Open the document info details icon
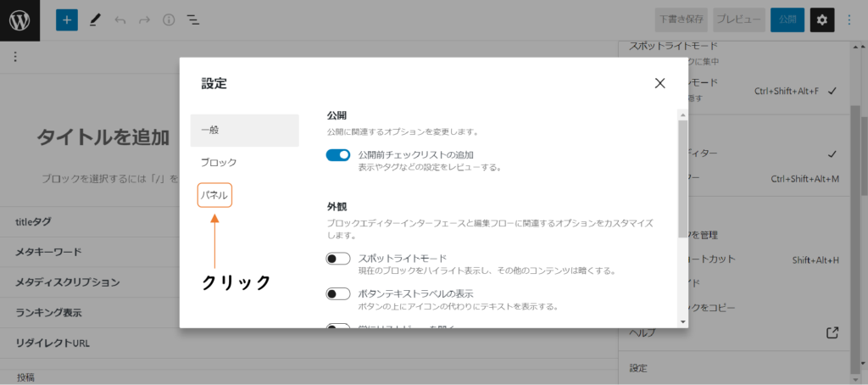 (169, 20)
